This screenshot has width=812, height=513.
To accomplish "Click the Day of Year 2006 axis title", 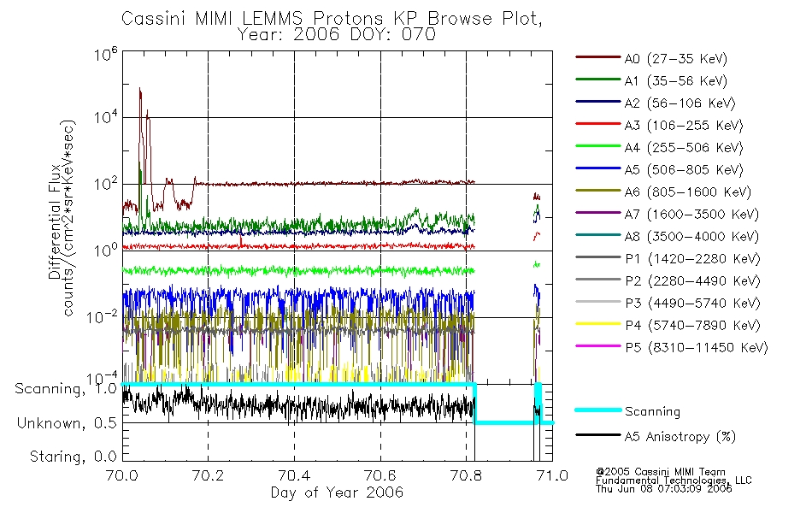I will 337,492.
